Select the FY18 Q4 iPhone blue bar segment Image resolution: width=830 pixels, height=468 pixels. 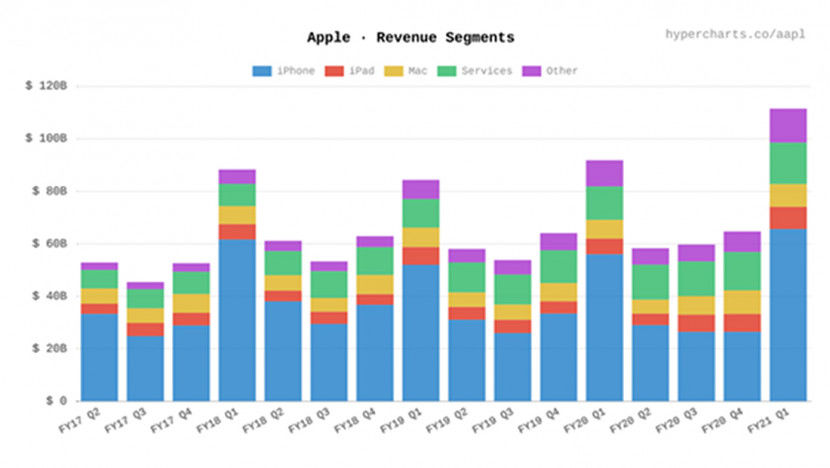375,353
